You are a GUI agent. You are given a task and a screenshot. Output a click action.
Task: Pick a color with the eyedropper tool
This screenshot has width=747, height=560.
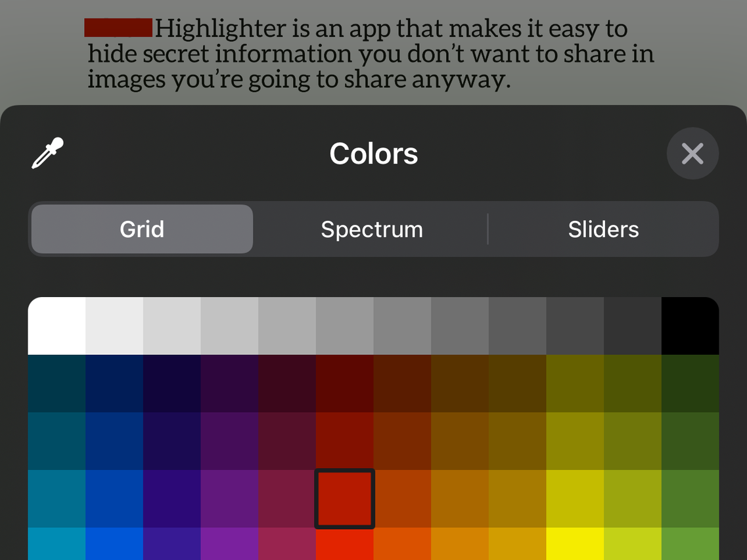(x=48, y=153)
